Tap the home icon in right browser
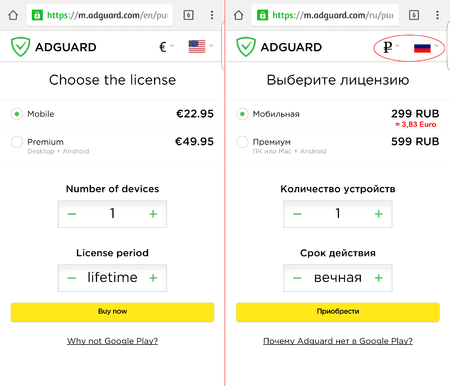This screenshot has width=450, height=386. (238, 15)
